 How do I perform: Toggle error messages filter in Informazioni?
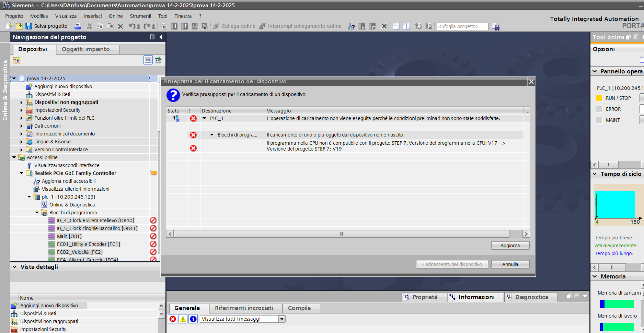[173, 319]
